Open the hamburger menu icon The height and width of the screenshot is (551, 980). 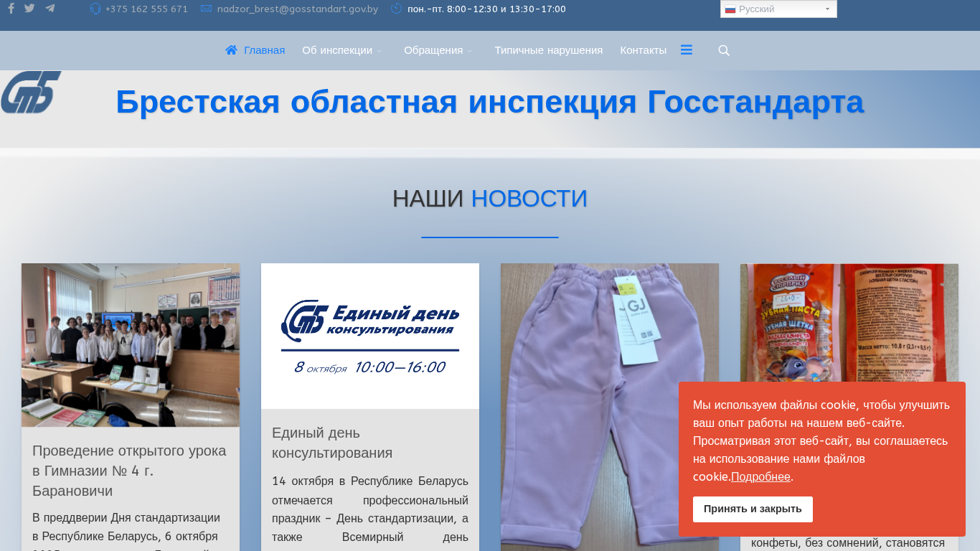687,50
